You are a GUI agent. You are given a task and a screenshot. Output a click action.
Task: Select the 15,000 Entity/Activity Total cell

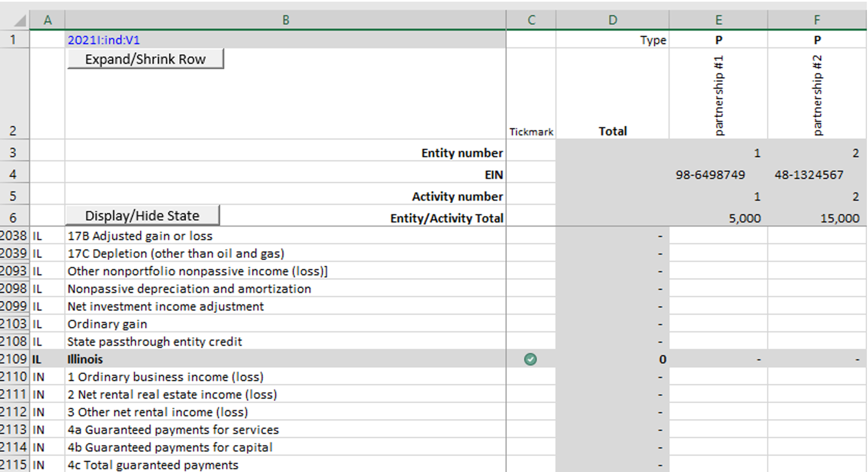click(x=839, y=218)
